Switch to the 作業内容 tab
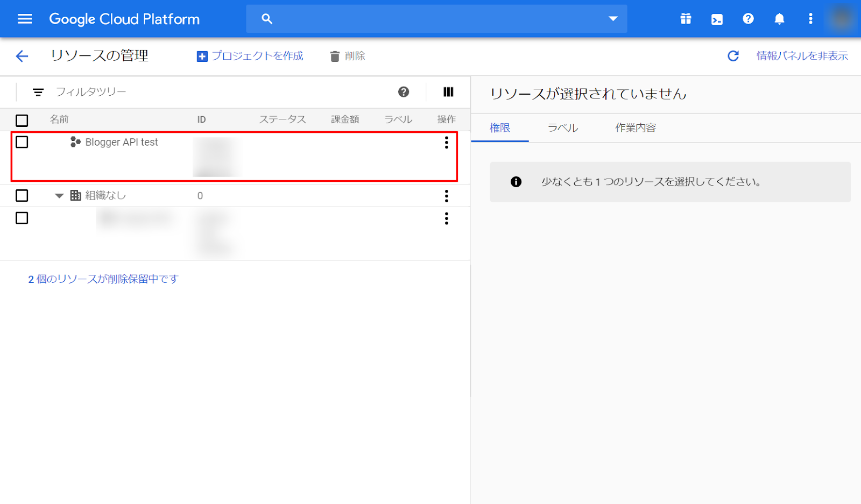The width and height of the screenshot is (861, 504). click(636, 128)
